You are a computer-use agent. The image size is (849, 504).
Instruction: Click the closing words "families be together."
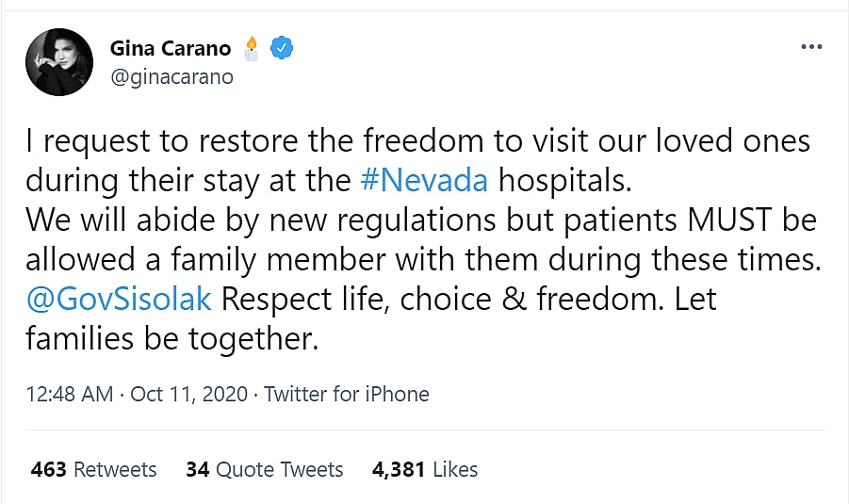[170, 339]
